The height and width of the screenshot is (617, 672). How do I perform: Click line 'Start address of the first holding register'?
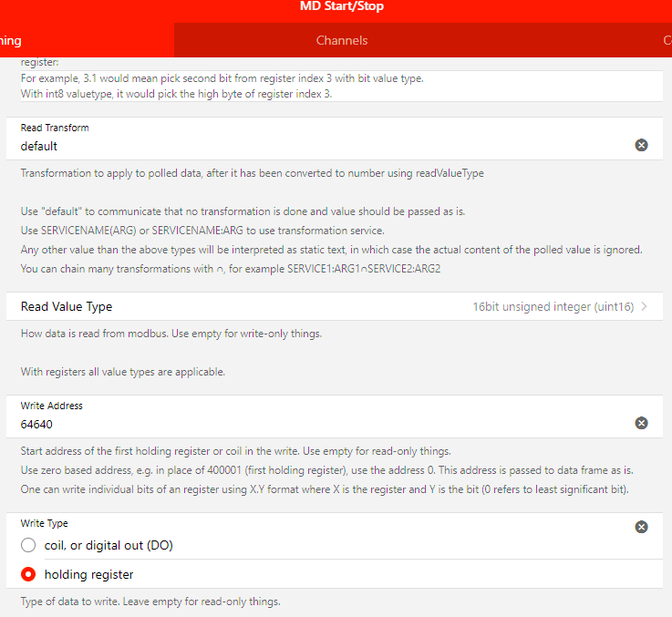236,451
